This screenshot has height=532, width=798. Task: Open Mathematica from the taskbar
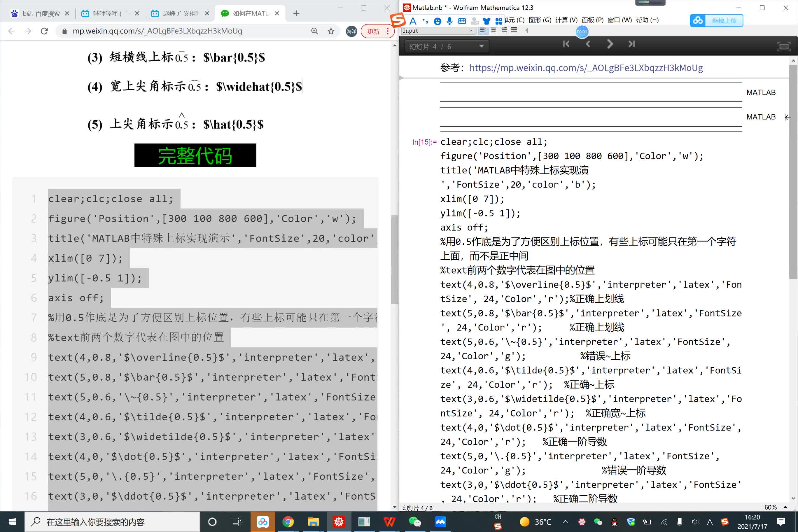339,522
